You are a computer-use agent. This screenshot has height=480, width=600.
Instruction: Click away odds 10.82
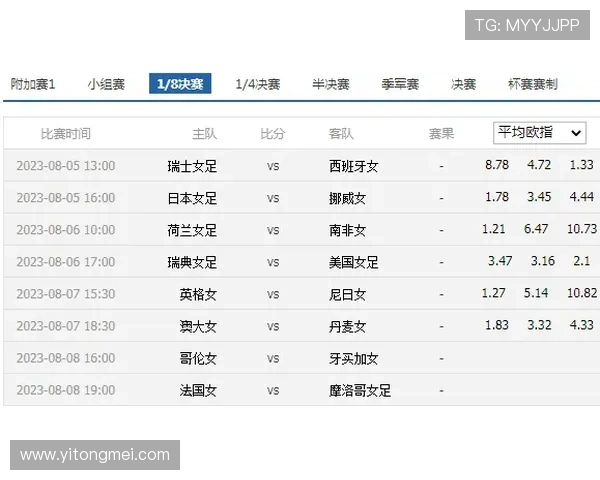point(582,293)
